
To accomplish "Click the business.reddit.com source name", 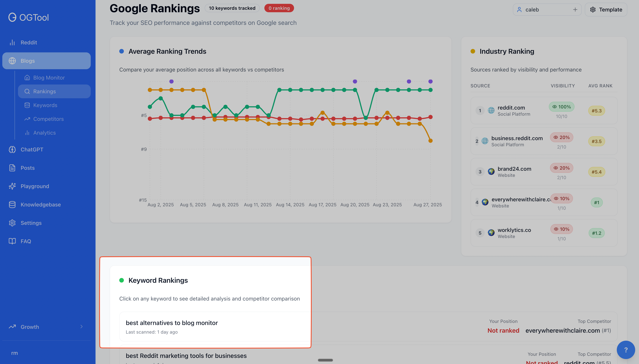I will (517, 138).
